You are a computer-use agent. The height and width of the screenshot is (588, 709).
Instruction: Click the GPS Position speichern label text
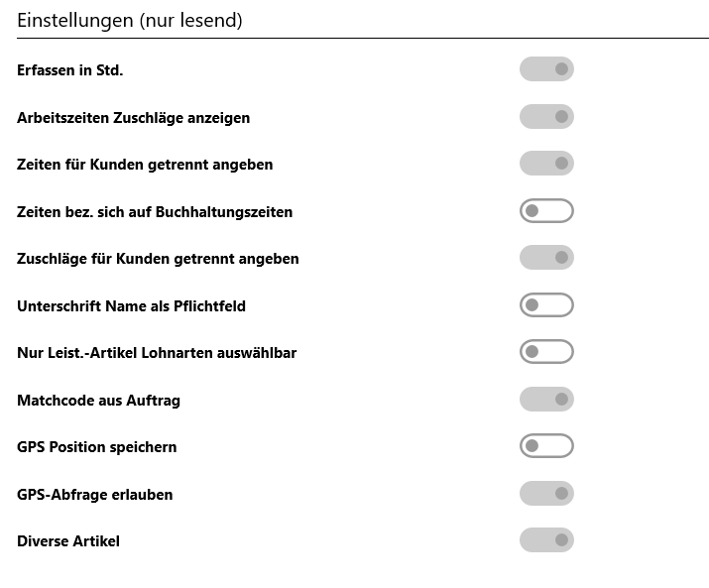[x=97, y=447]
